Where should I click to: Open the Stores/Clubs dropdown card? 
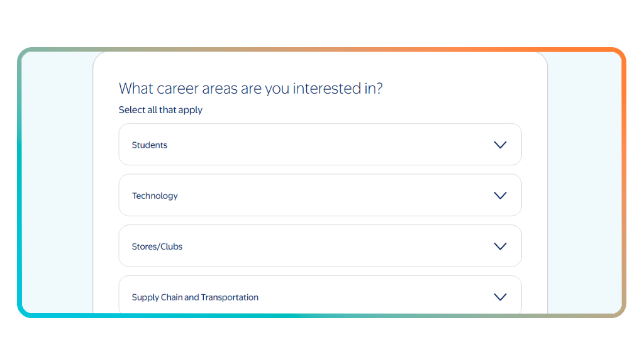click(x=320, y=246)
